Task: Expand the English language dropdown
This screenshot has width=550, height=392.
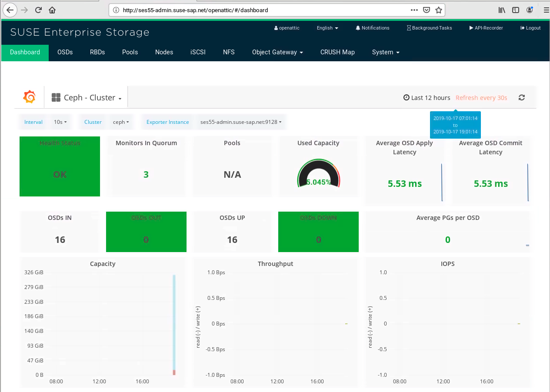Action: pos(327,28)
